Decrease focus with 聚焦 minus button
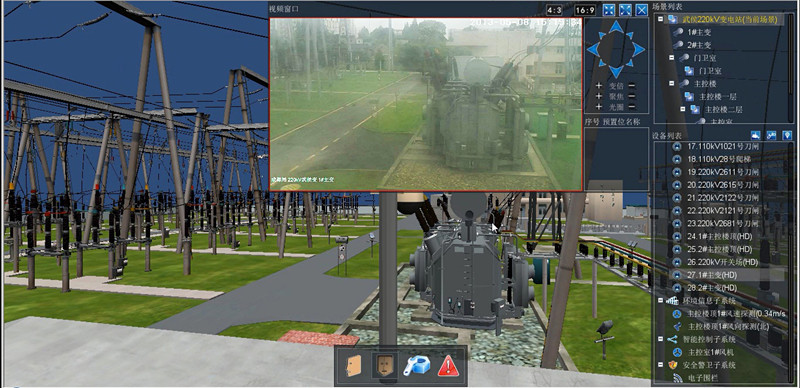This screenshot has width=800, height=388. point(632,96)
